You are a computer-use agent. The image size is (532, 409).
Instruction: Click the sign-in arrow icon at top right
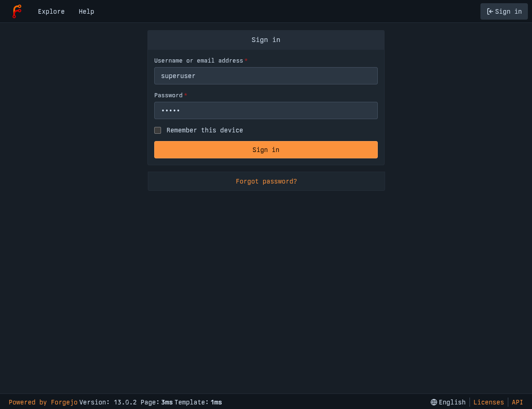[x=490, y=11]
